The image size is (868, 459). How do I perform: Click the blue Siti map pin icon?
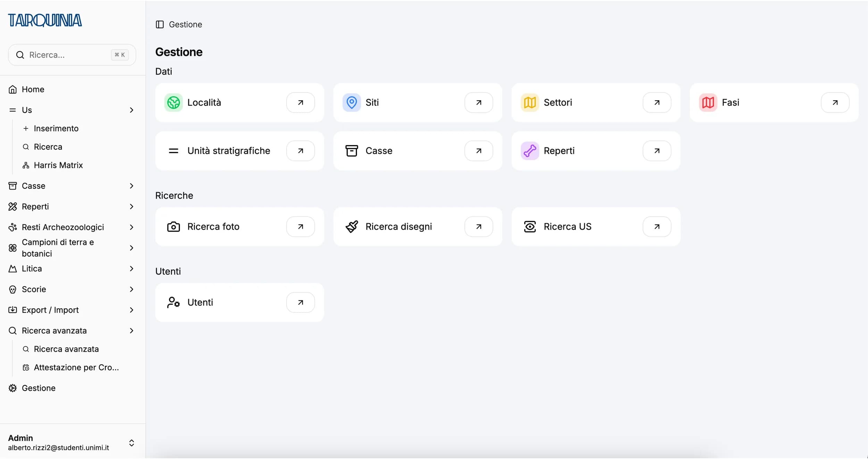351,103
